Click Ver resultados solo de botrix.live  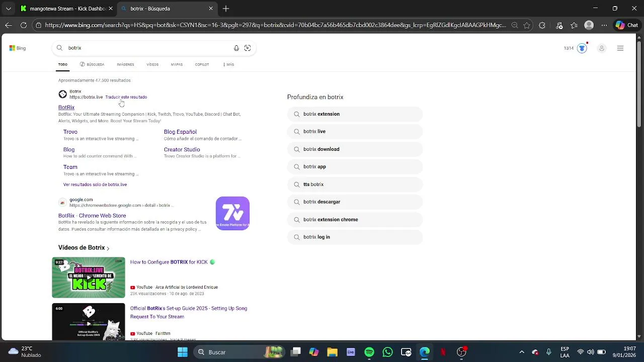click(x=95, y=185)
